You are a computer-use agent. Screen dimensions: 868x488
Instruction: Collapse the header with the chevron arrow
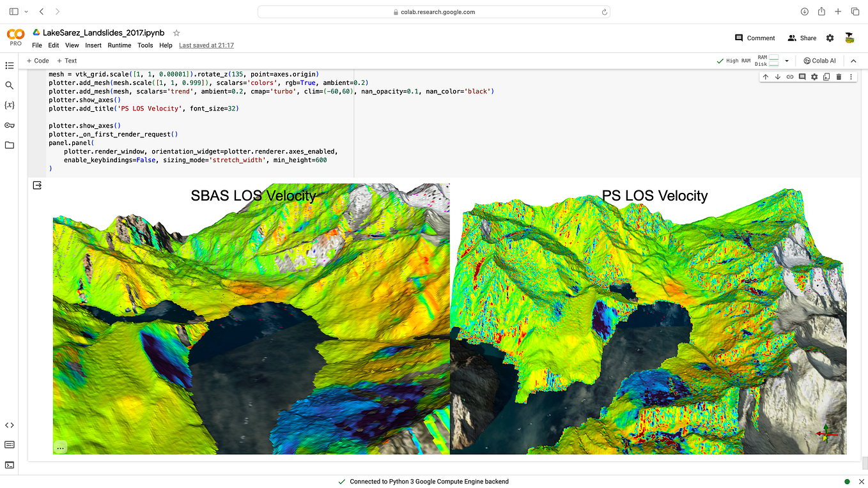click(x=854, y=60)
